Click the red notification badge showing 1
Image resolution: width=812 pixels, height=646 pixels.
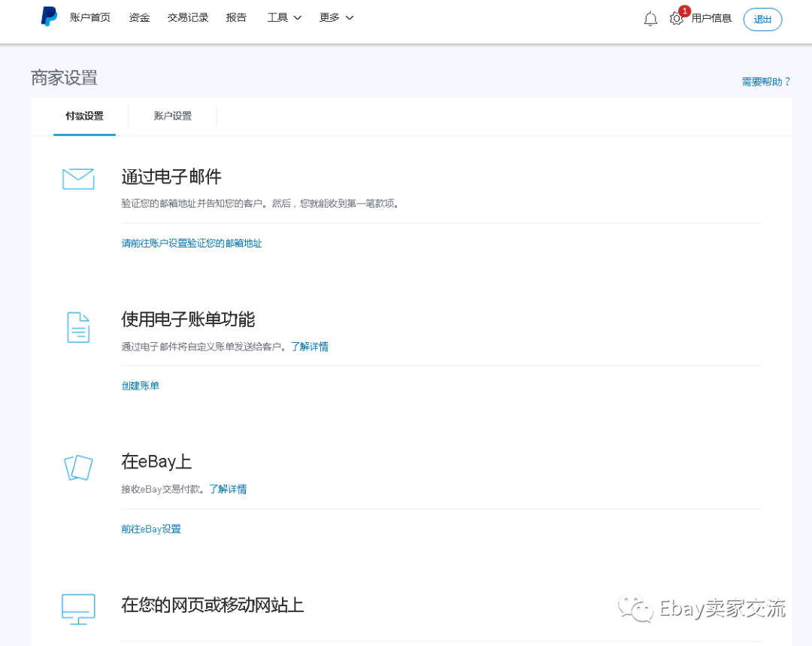[x=685, y=11]
